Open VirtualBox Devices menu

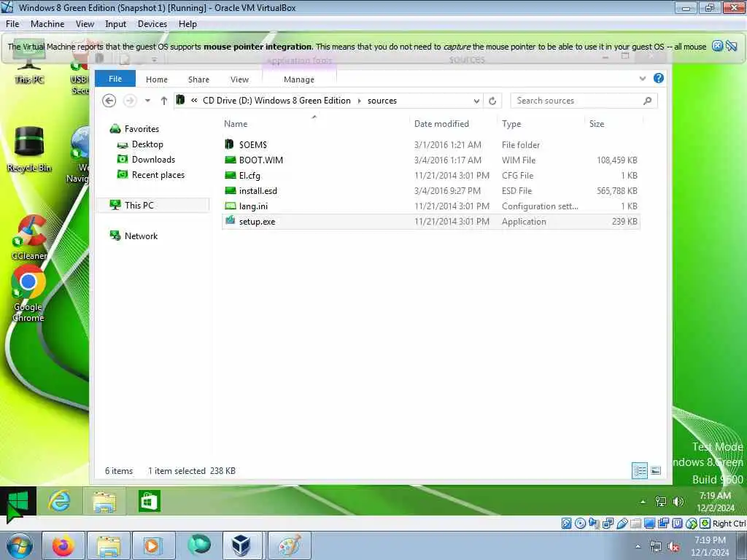[x=152, y=24]
